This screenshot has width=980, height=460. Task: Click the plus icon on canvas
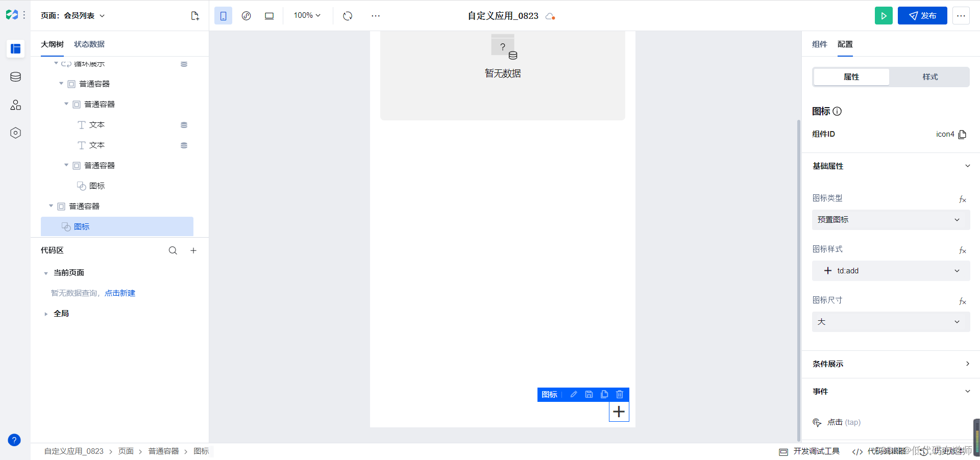click(x=619, y=412)
